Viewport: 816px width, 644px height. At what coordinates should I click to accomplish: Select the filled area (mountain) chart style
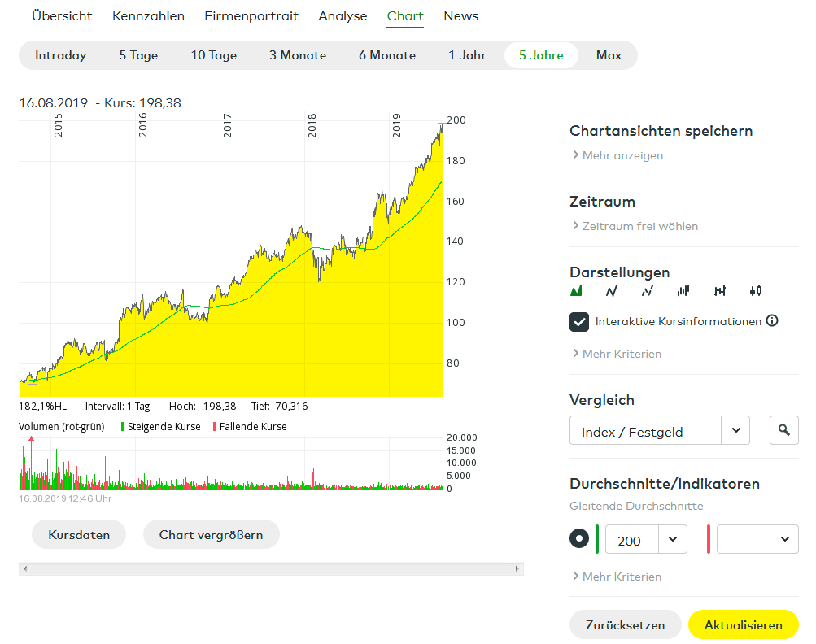pos(577,291)
